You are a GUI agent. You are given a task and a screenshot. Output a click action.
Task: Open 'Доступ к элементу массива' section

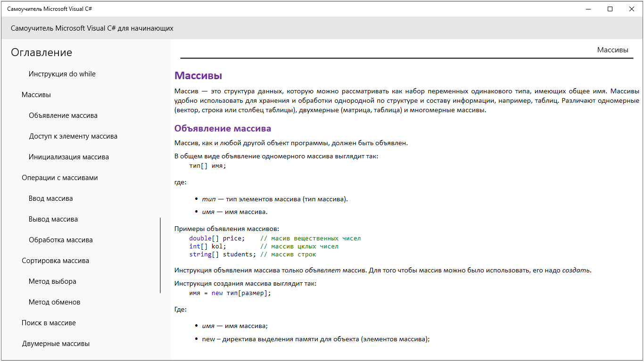point(73,136)
